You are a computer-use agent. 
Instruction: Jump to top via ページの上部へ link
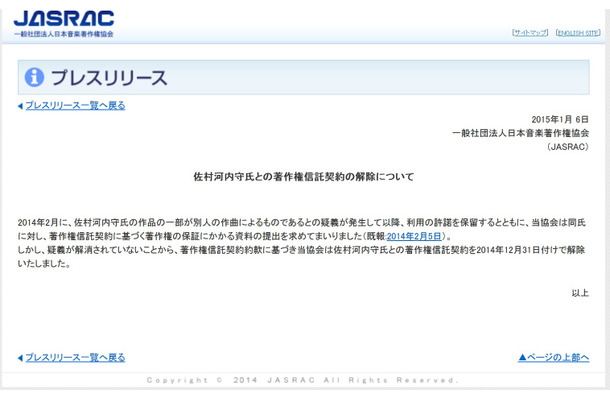pos(554,357)
